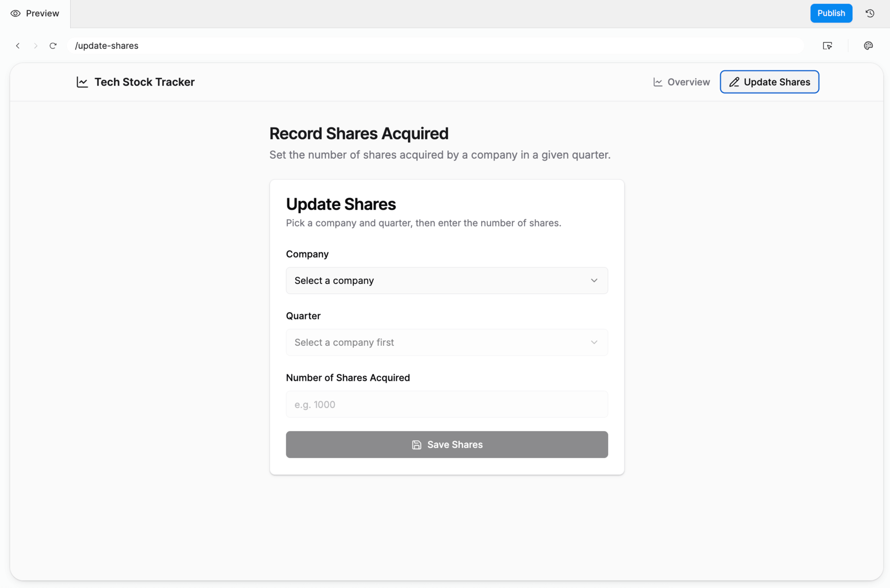Click the /update-shares URL bar
Screen dimensions: 890x588
tap(435, 45)
